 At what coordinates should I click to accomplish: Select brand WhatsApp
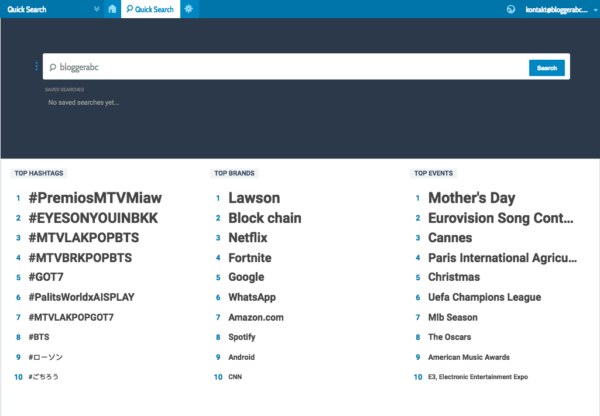(252, 297)
